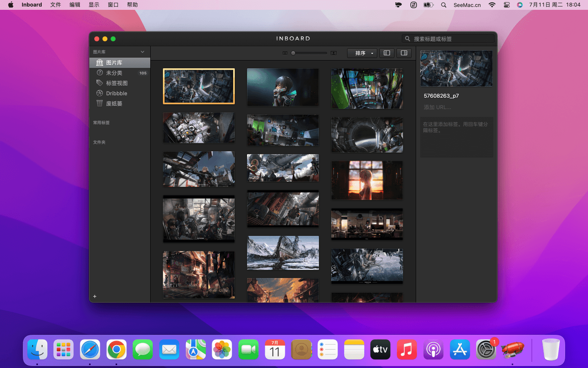Collapse the 图片库 section chevron
The width and height of the screenshot is (588, 368).
tap(143, 52)
